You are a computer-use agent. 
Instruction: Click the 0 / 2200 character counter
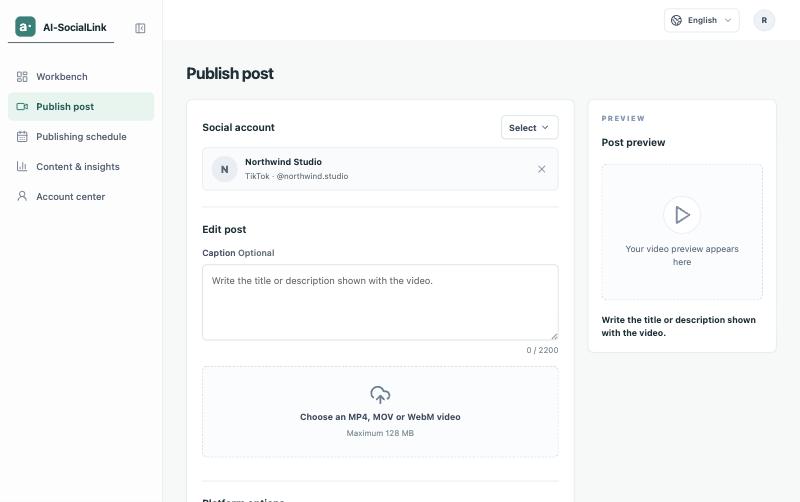[x=542, y=350]
